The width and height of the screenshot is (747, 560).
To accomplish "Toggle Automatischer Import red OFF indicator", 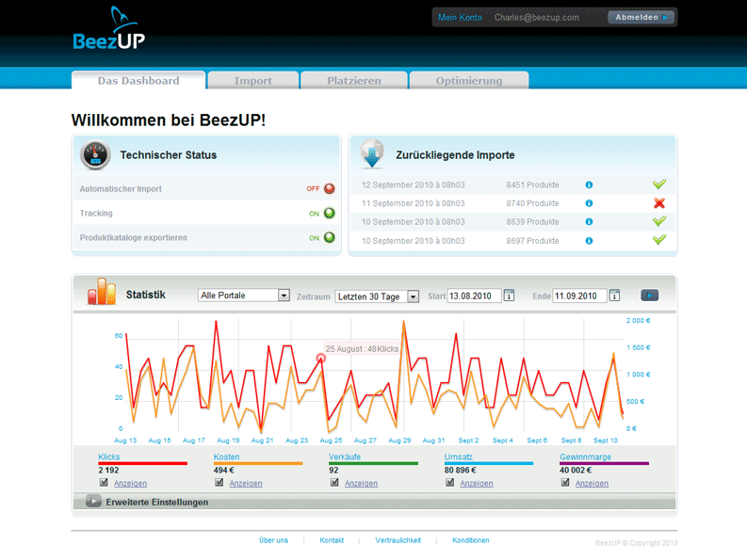I will (329, 188).
